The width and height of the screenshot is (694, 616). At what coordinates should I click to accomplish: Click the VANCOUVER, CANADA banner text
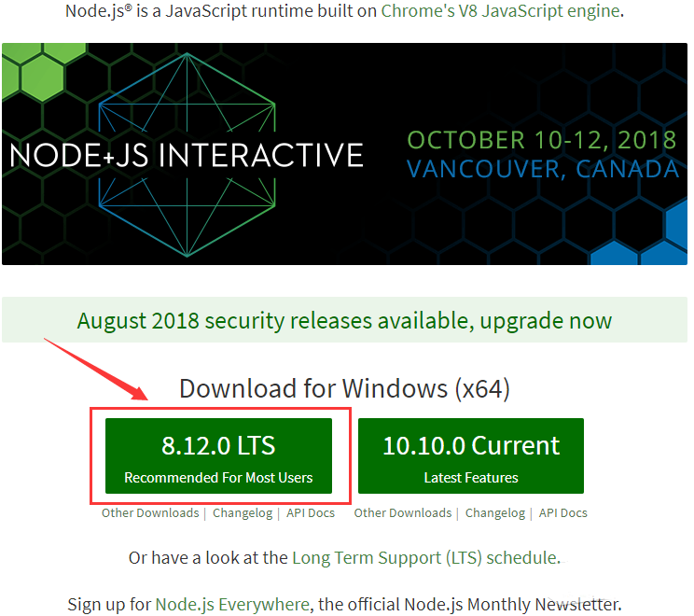pyautogui.click(x=543, y=169)
